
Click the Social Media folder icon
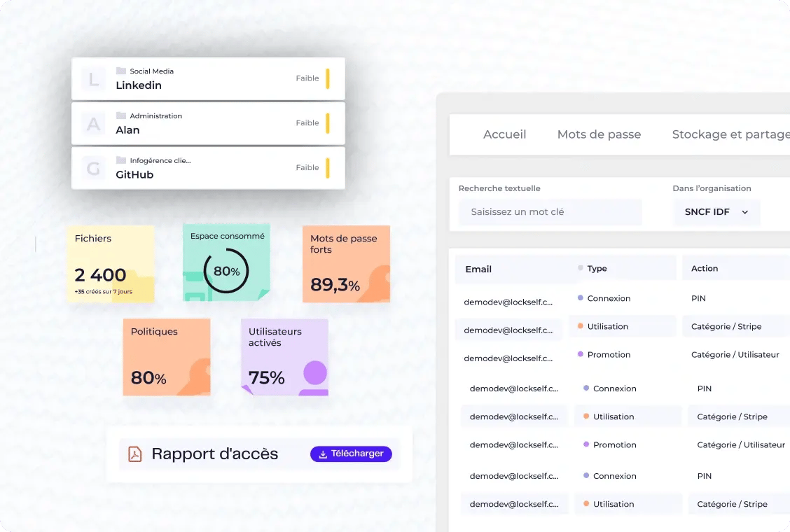click(x=121, y=71)
